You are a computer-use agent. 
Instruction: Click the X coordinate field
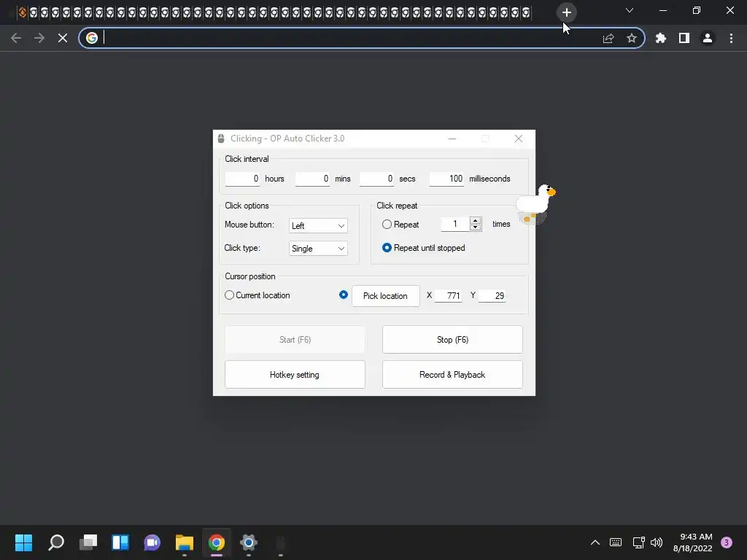pos(449,296)
